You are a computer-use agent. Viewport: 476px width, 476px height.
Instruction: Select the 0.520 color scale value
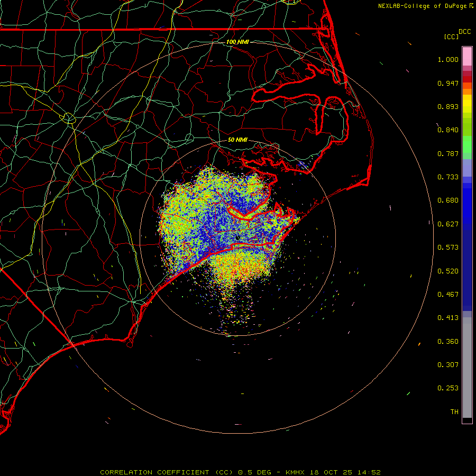pos(448,271)
